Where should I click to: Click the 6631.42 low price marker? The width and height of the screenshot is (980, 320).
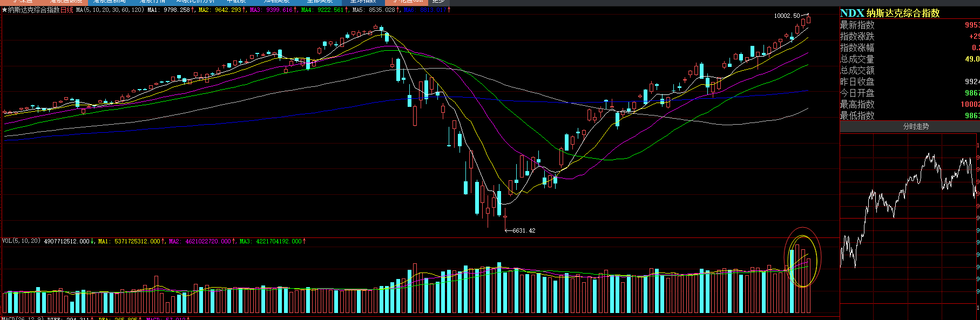[x=523, y=230]
